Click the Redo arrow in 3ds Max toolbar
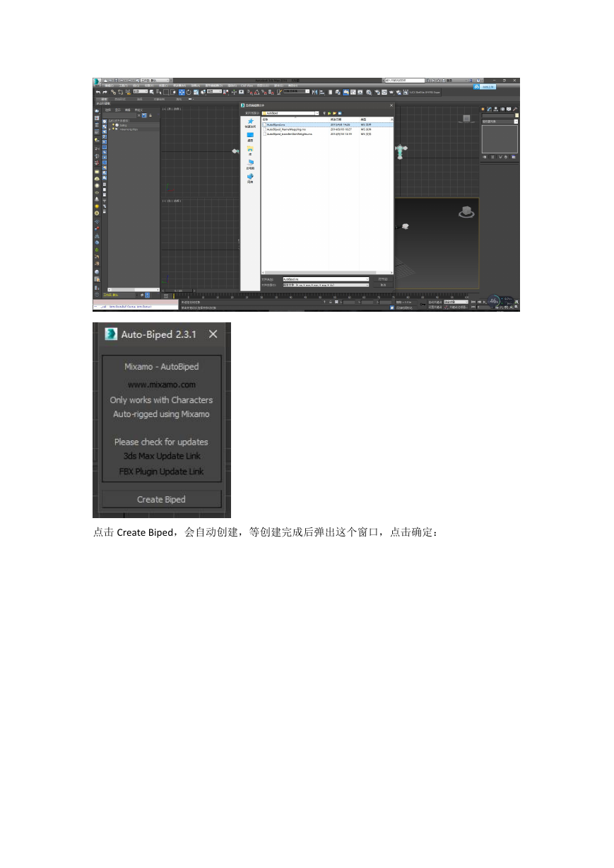The width and height of the screenshot is (614, 868). (105, 92)
